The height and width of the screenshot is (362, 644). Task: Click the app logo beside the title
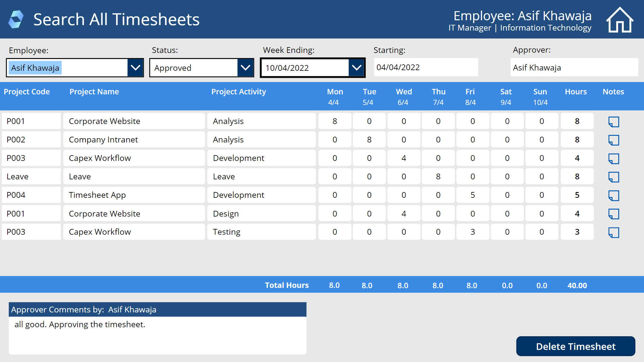point(16,19)
